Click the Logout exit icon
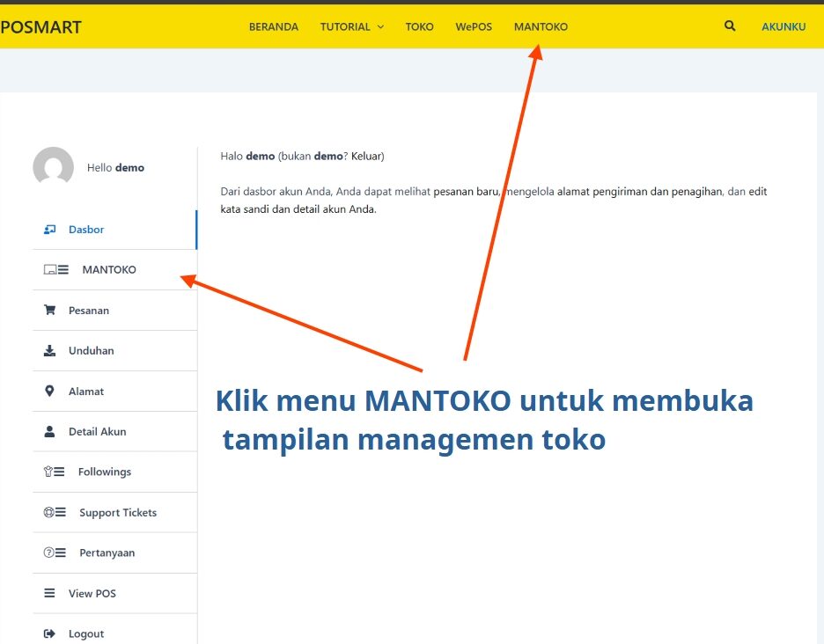The image size is (824, 644). (x=50, y=634)
